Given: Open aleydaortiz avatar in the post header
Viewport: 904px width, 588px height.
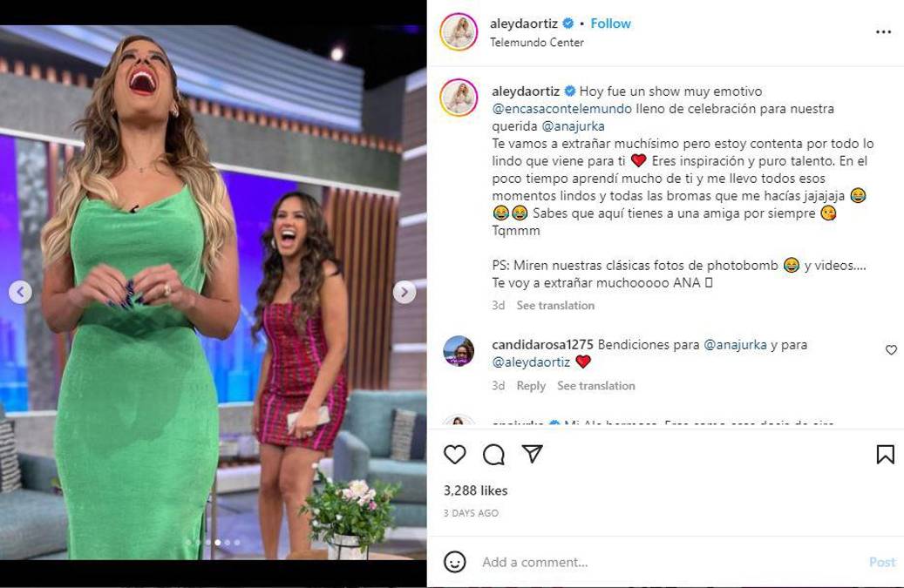Looking at the screenshot, I should point(459,32).
